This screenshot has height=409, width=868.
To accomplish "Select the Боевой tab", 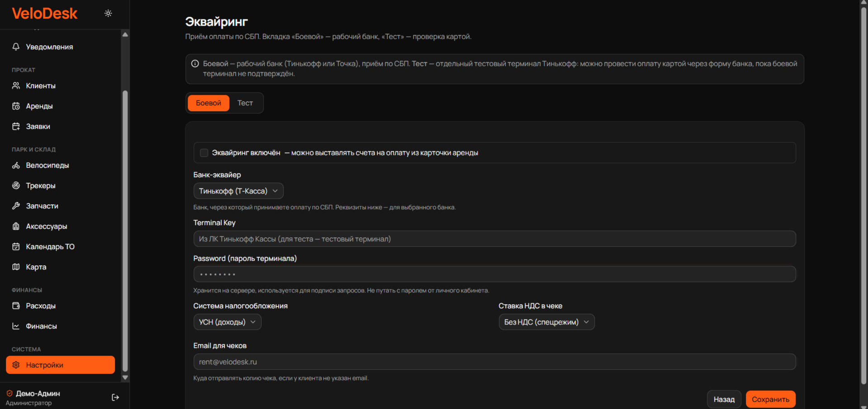I will (x=209, y=103).
